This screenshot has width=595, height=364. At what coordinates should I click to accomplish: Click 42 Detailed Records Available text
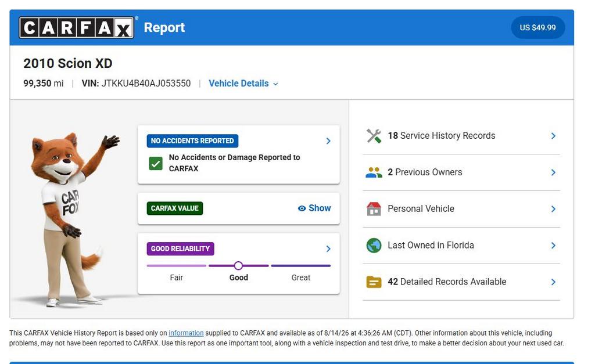447,282
